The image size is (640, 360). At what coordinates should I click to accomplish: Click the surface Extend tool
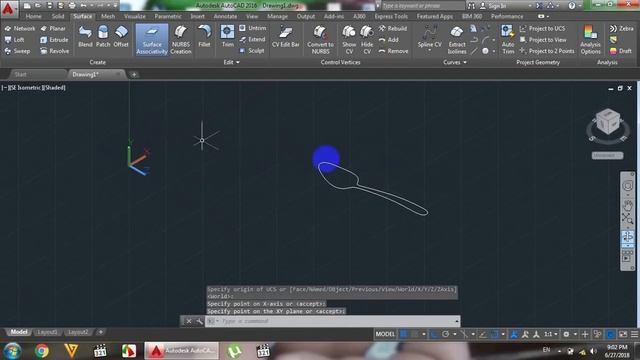click(x=252, y=40)
